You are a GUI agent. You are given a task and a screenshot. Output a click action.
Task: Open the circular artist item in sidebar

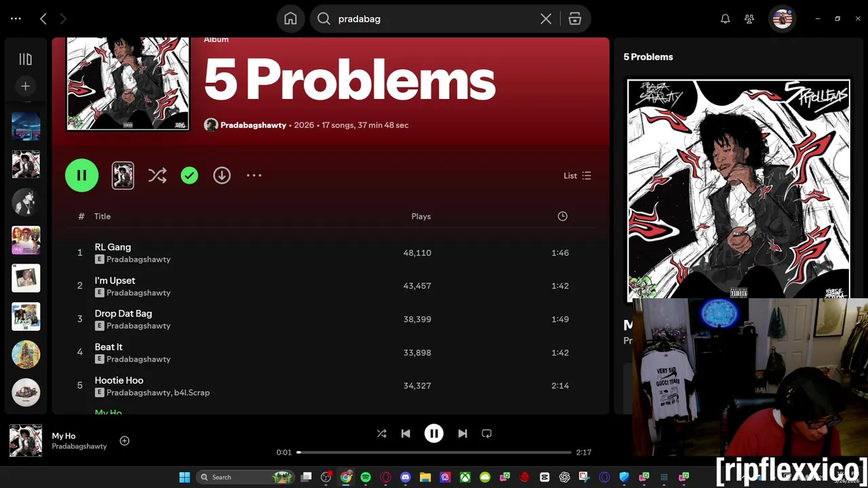26,202
